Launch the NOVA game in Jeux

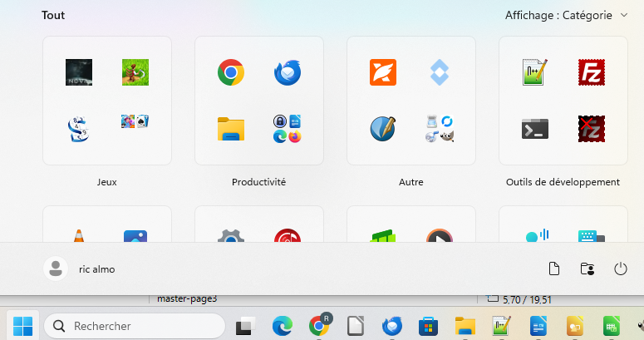[79, 72]
